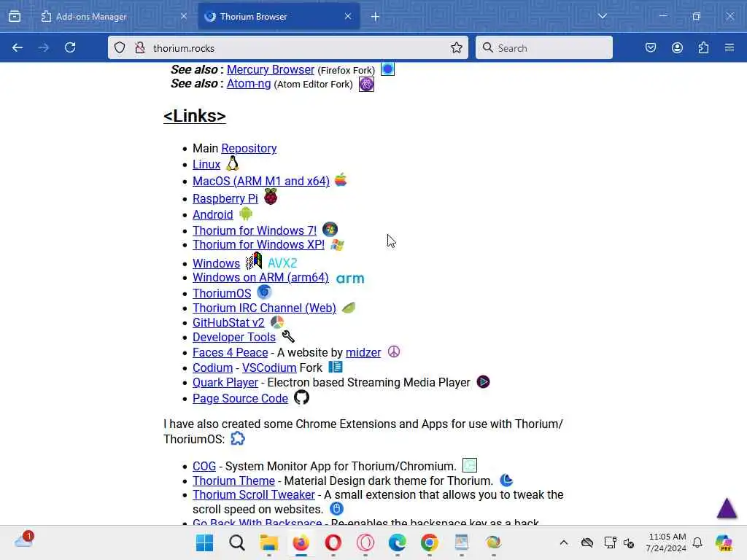The width and height of the screenshot is (747, 560).
Task: Click the wrench tools icon
Action: pos(288,337)
